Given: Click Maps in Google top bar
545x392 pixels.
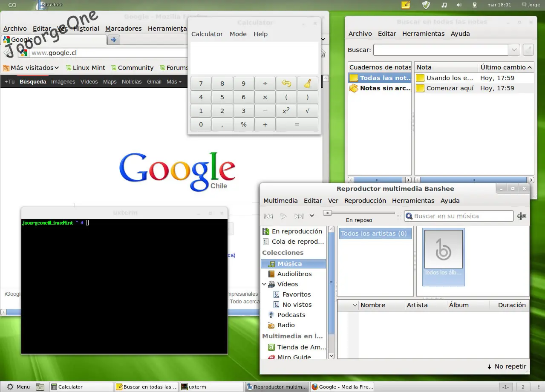Looking at the screenshot, I should tap(110, 82).
